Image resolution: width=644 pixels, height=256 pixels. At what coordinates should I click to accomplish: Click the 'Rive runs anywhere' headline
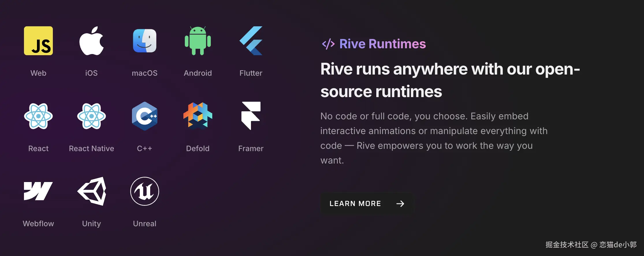[x=450, y=80]
